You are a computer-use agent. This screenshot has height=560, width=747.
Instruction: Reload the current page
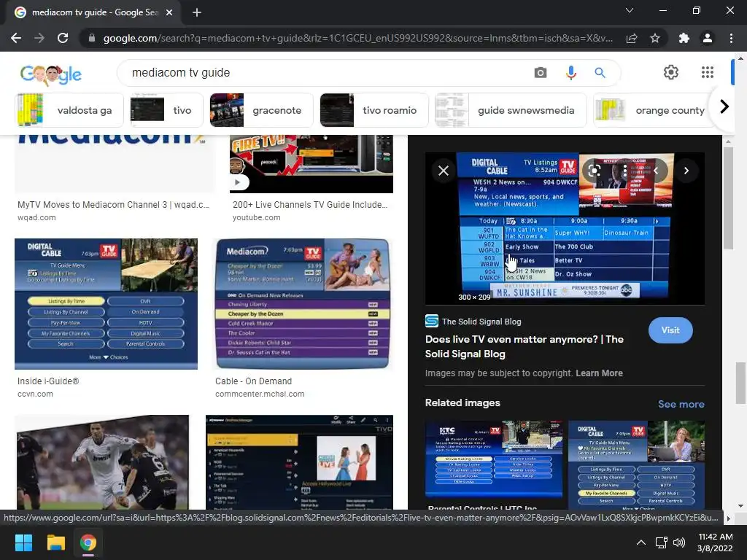63,38
